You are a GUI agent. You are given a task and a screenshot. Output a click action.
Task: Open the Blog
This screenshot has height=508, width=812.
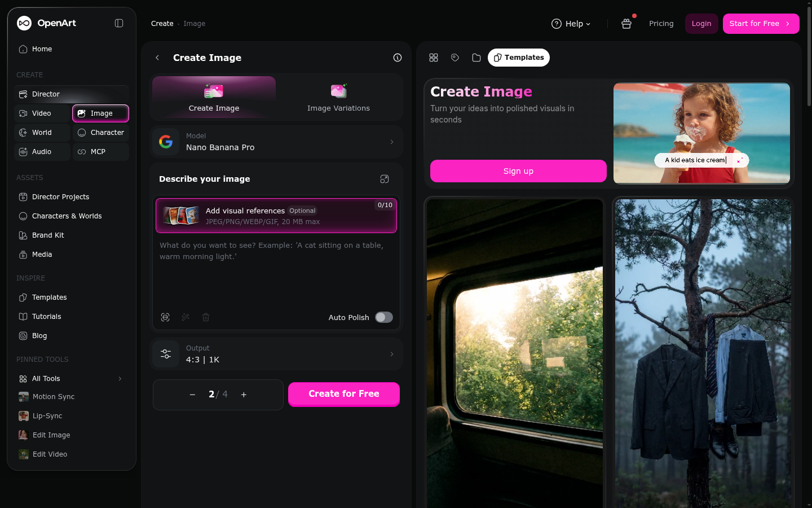pyautogui.click(x=72, y=336)
